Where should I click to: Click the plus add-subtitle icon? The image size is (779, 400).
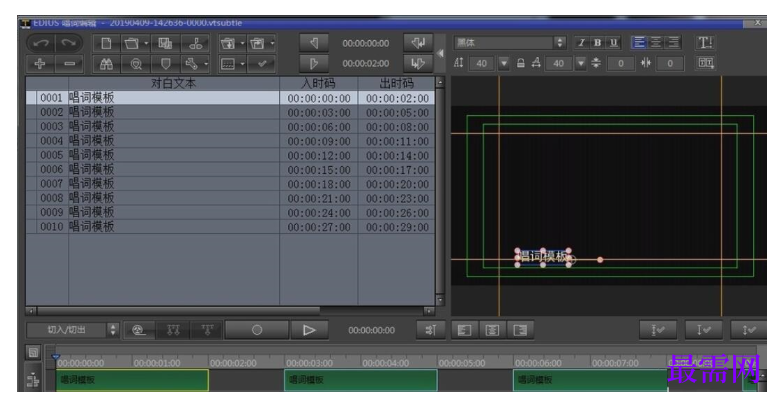(x=40, y=64)
